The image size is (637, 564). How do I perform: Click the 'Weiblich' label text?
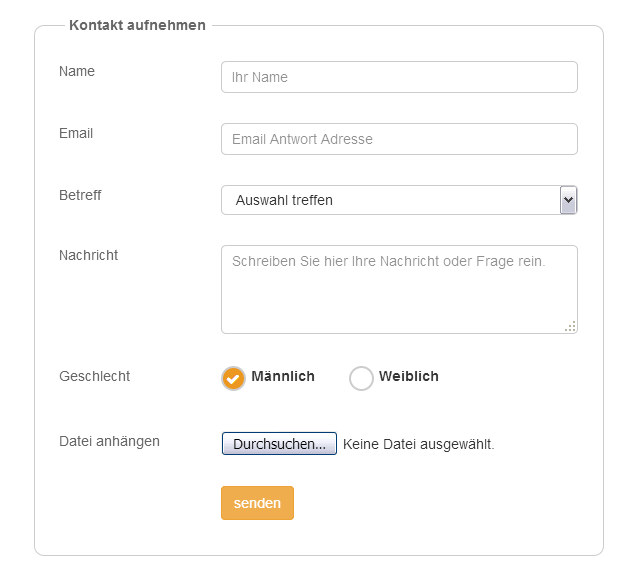click(x=408, y=377)
